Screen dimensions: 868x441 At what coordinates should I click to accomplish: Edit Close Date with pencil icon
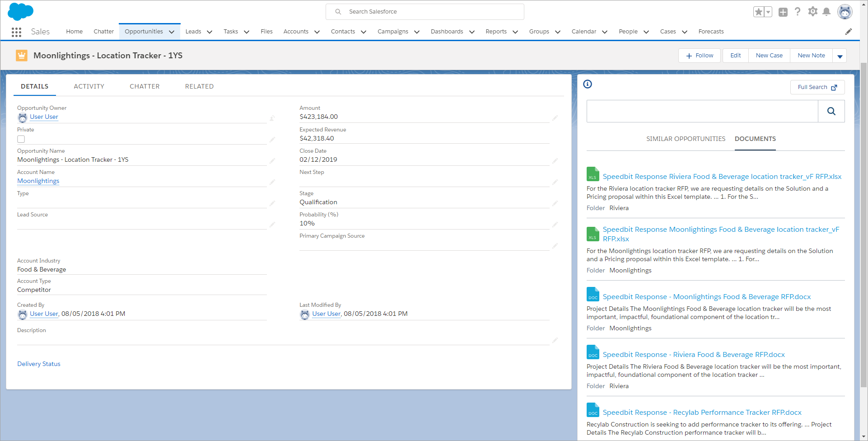[555, 161]
